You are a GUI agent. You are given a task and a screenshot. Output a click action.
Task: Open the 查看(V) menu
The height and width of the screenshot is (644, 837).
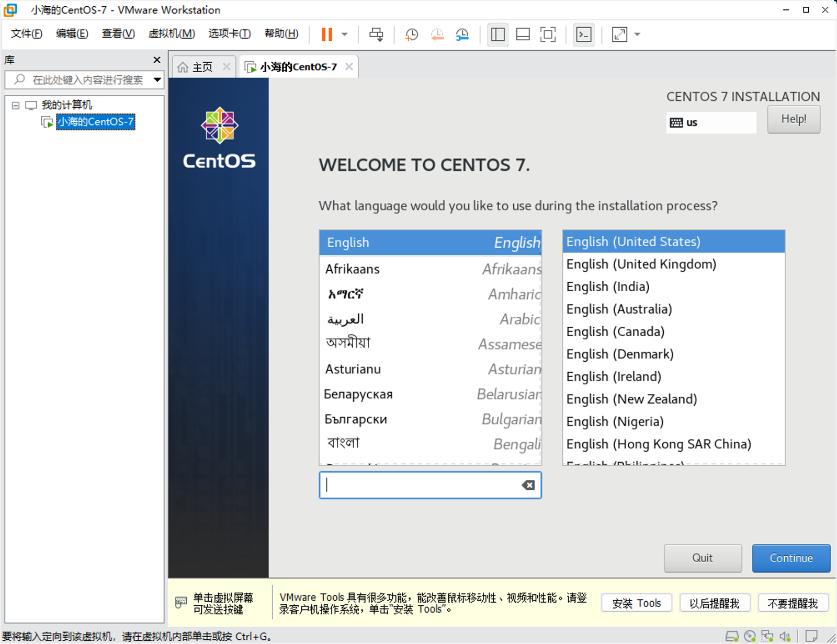[118, 33]
